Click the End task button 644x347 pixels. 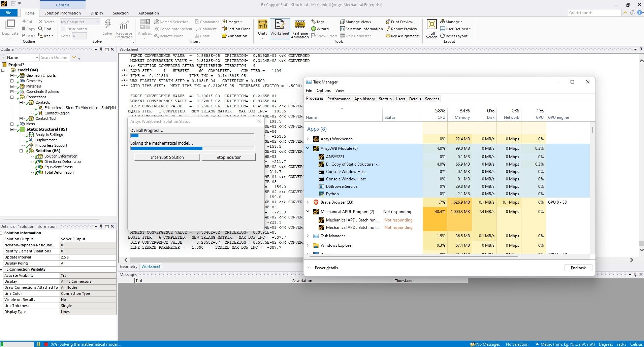click(578, 268)
